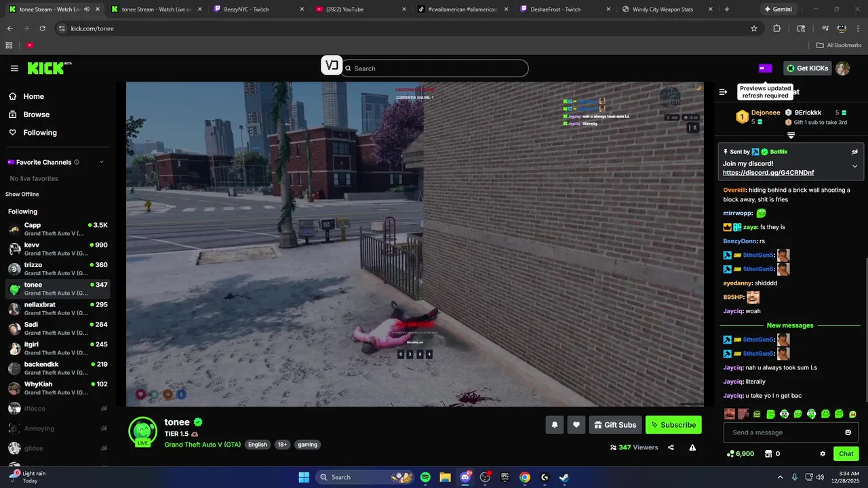868x488 pixels.
Task: Collapse the chat panel with the arrow icon
Action: point(723,91)
